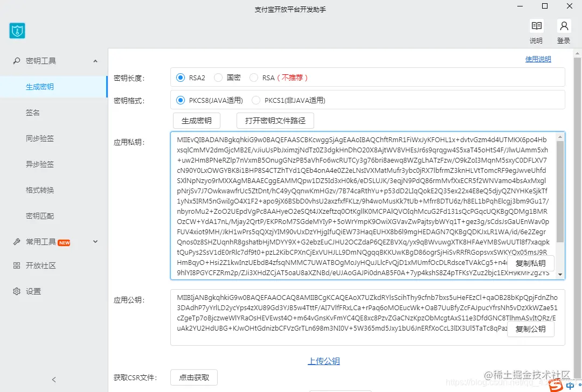Click the 复制公钥 button
582x392 pixels.
coord(530,329)
